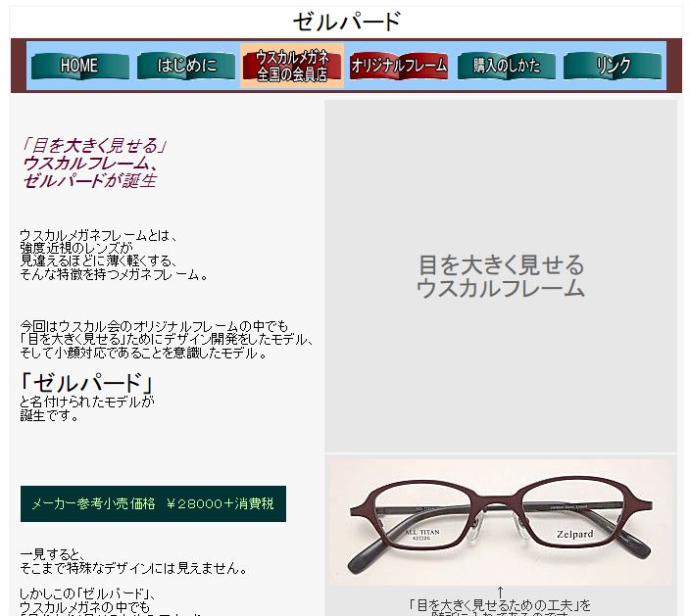Click the line しかしこの「ゼルパード」、

[87, 594]
